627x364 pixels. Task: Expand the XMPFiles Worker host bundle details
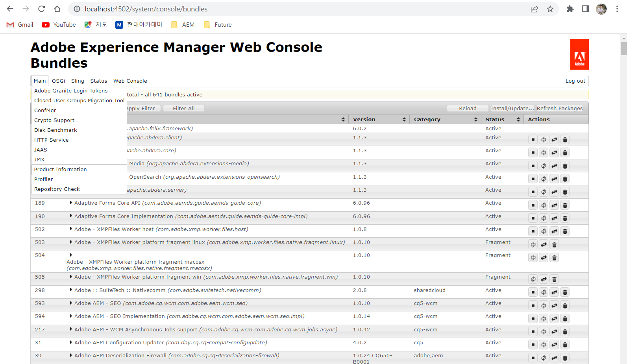coord(71,229)
